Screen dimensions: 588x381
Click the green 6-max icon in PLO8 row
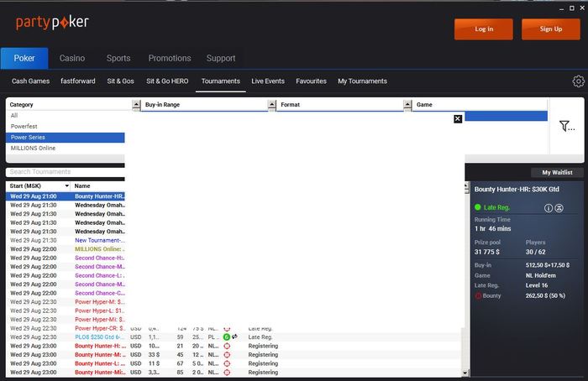[x=227, y=337]
